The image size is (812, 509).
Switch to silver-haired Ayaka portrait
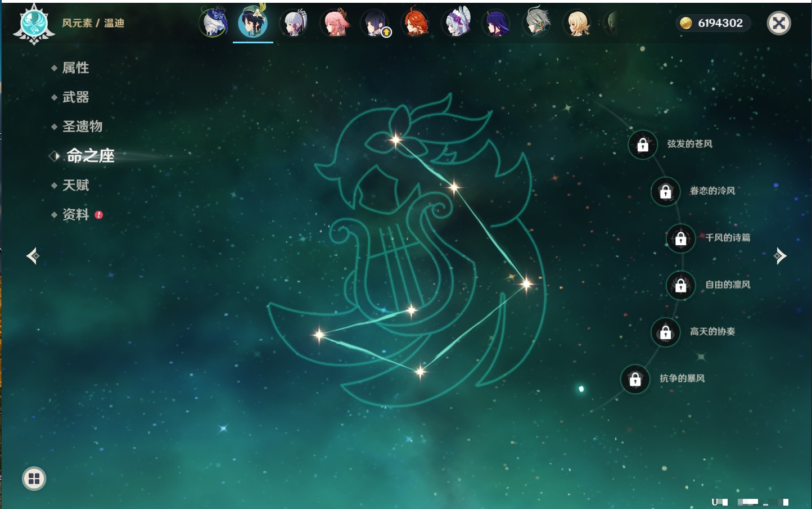pos(295,24)
